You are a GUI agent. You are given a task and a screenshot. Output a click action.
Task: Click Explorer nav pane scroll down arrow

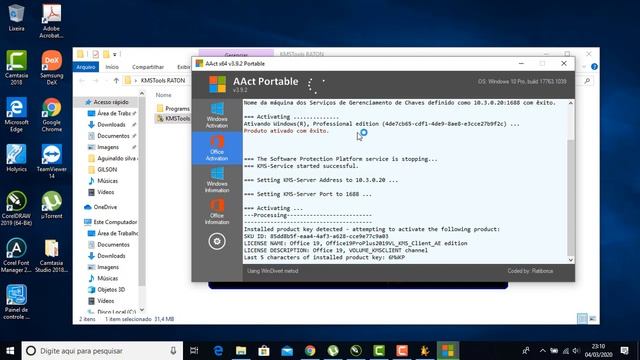142,310
